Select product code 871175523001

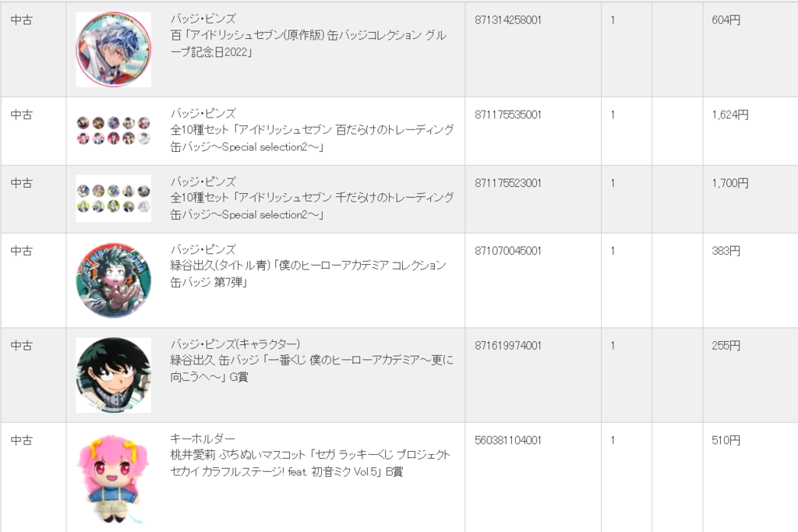pos(508,182)
